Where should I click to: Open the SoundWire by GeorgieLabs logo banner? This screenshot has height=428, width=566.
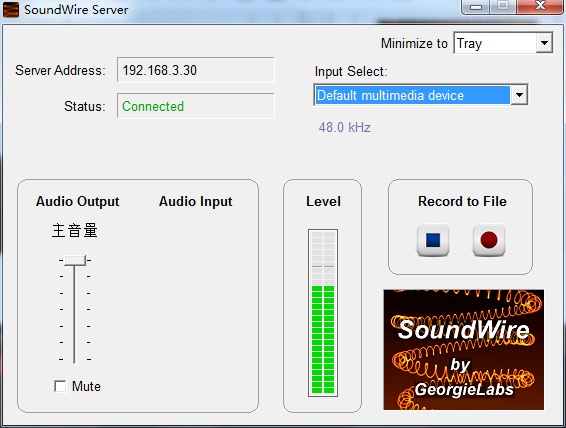click(x=463, y=349)
